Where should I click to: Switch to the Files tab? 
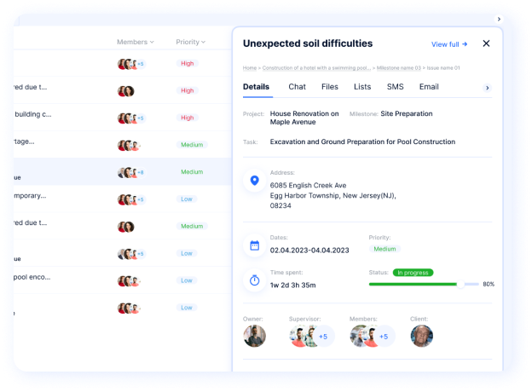329,87
